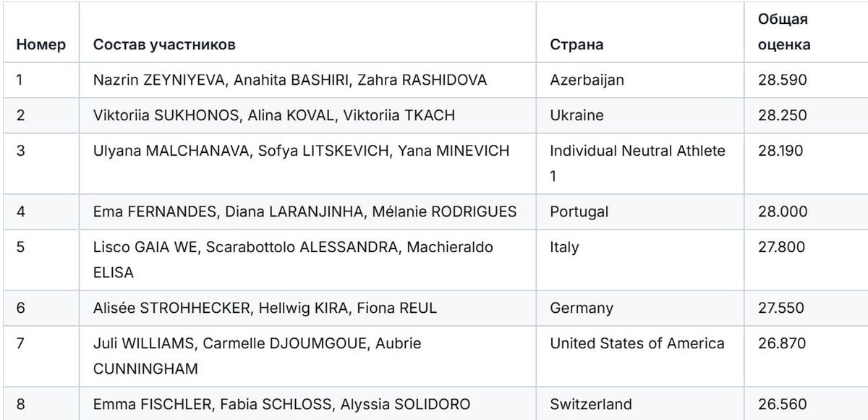Select the Ukraine country cell
Viewport: 868px width, 420px height.
(x=576, y=116)
